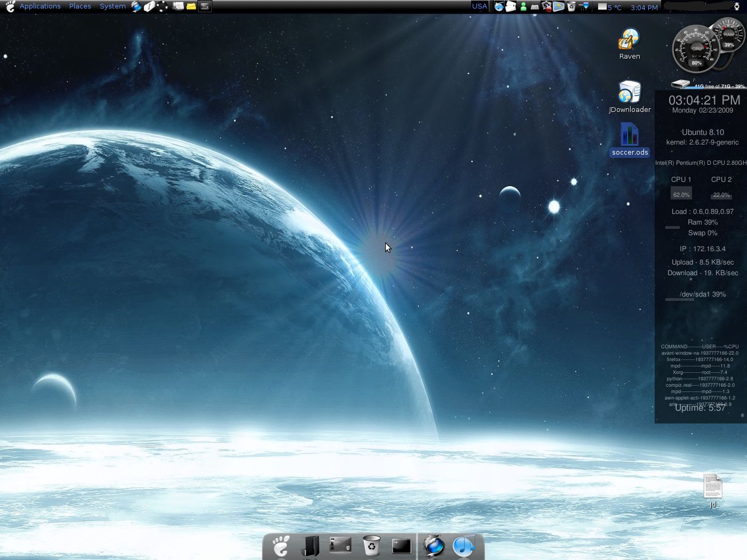Screen dimensions: 747x560
Task: Click the network connection tray icon
Action: tap(584, 6)
